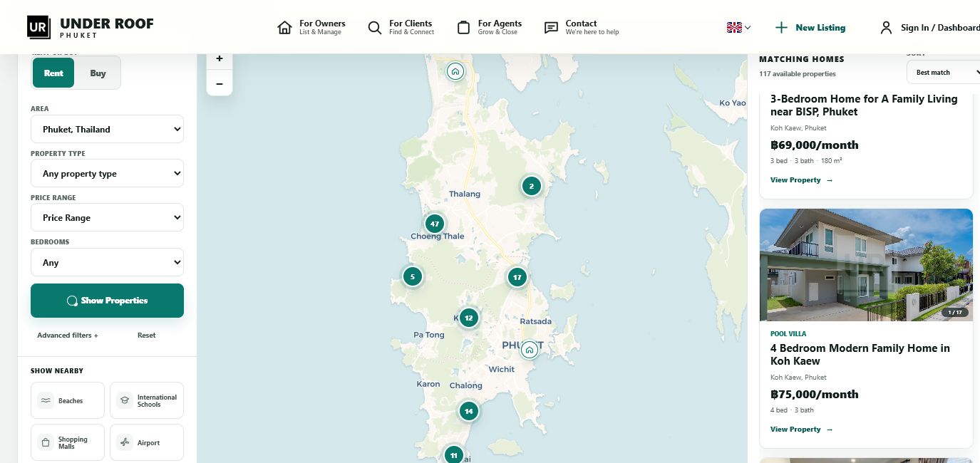The height and width of the screenshot is (463, 980).
Task: Click the plus icon beside New Listing
Action: click(x=781, y=28)
